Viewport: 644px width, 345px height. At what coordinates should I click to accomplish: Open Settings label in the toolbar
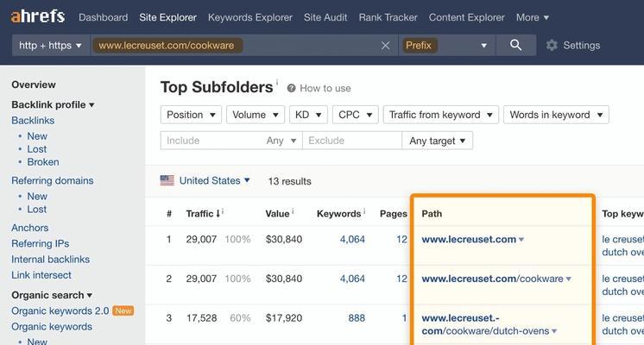click(582, 45)
